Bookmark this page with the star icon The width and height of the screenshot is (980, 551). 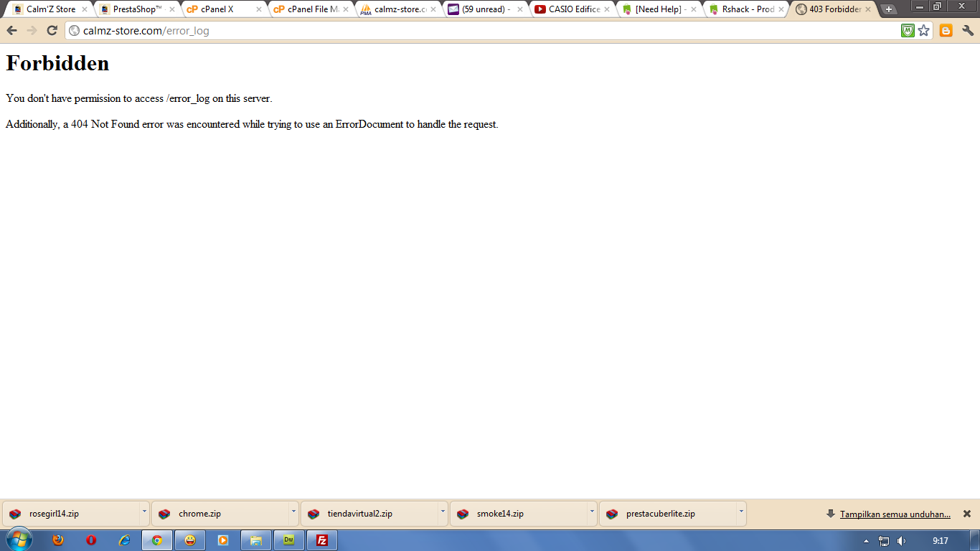[924, 30]
